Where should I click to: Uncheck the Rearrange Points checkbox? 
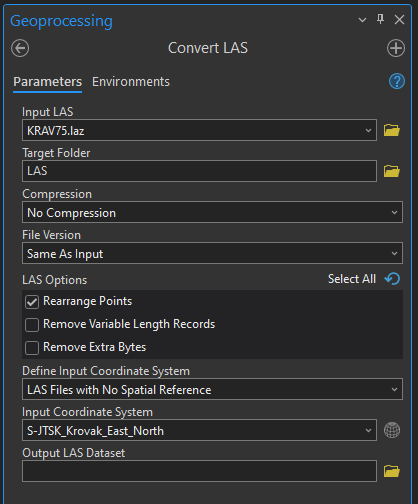coord(32,302)
